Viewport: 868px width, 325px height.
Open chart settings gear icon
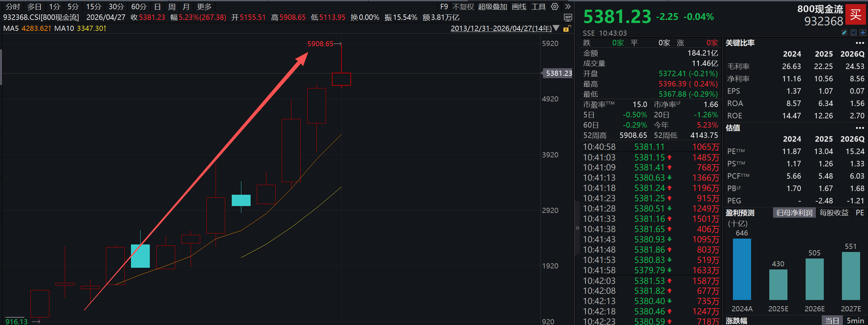555,7
